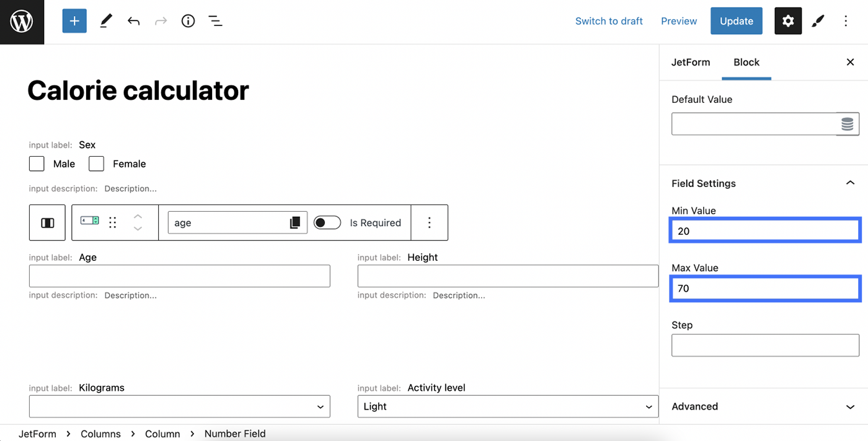
Task: Click the copy icon in age name field
Action: point(295,223)
